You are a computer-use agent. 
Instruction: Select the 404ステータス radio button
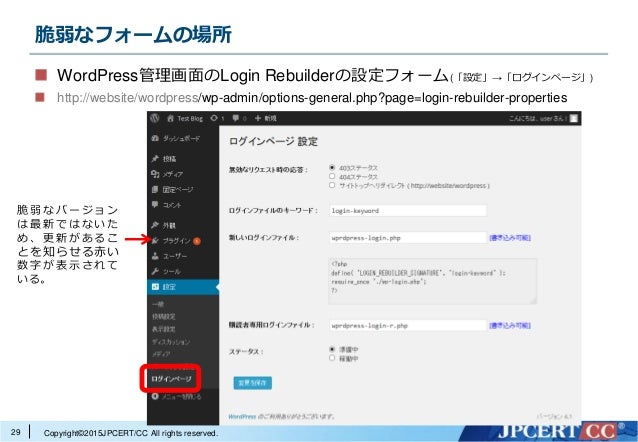tap(332, 176)
